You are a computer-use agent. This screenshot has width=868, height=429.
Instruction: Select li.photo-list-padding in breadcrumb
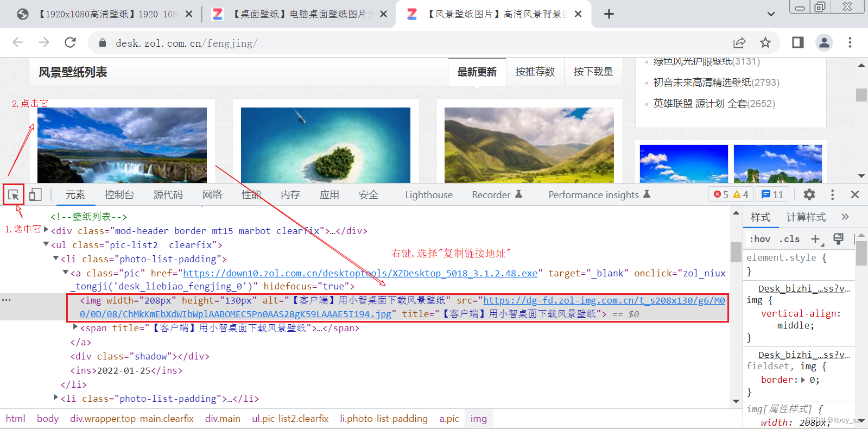(384, 419)
